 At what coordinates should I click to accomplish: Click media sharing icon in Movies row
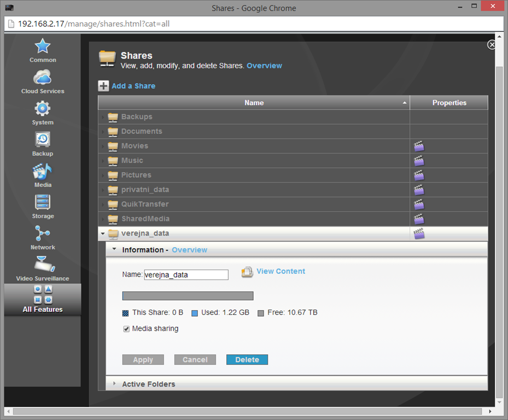[x=419, y=146]
